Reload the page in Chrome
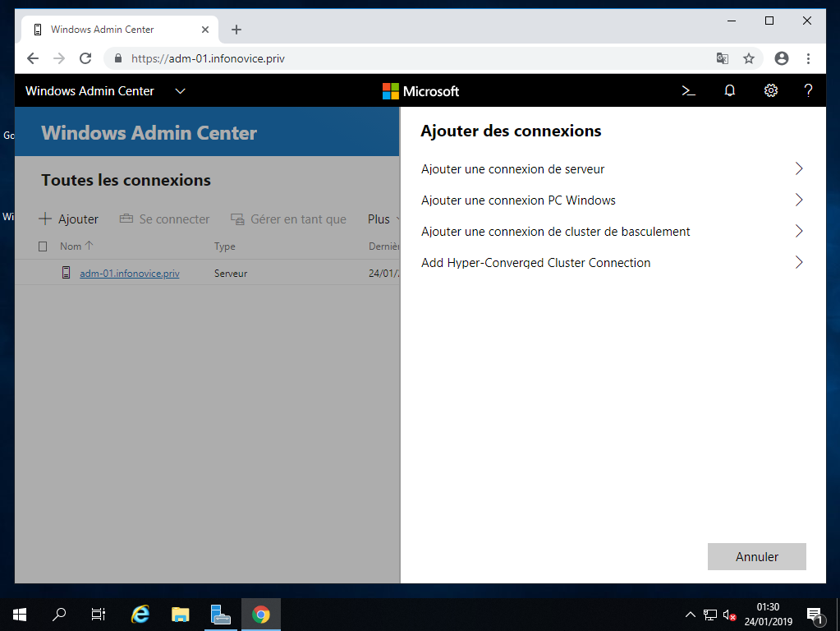Screen dimensions: 840x631 point(85,58)
